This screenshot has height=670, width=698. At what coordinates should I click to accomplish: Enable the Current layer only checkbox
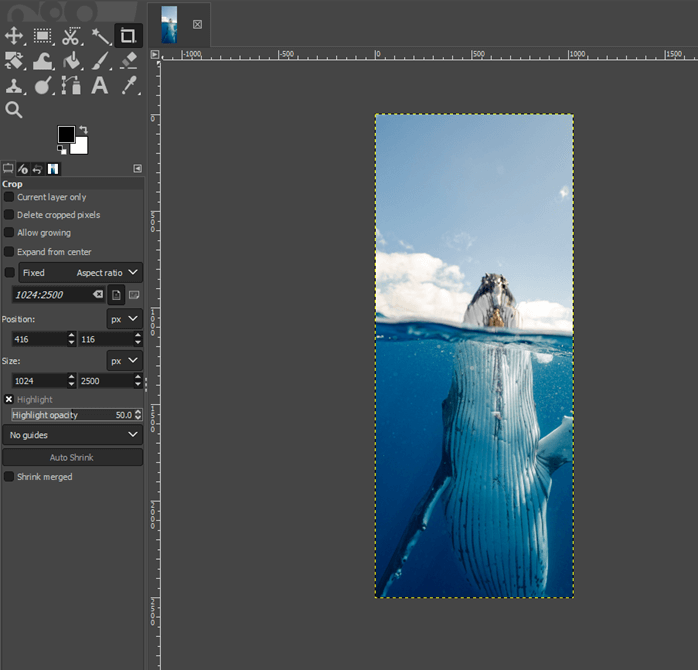point(9,197)
